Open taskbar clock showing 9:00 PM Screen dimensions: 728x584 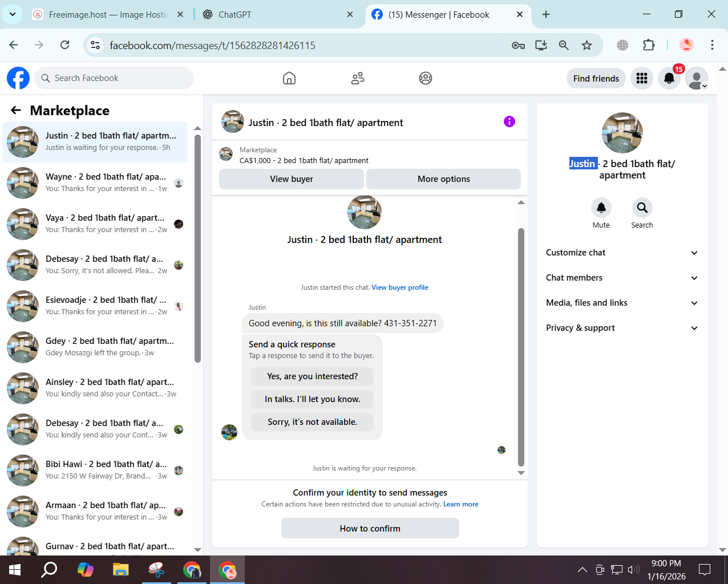(x=666, y=570)
